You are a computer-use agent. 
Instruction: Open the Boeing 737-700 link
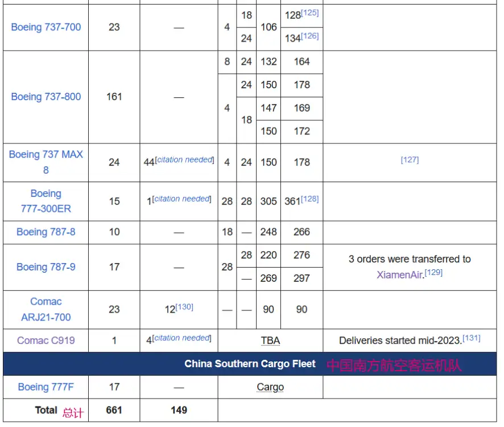point(46,27)
